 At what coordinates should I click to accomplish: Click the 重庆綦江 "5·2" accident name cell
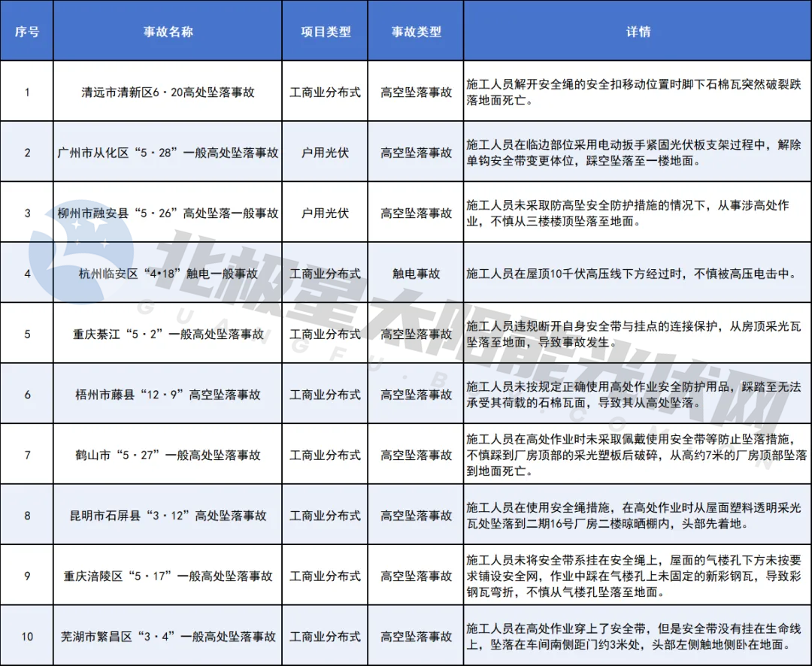(168, 334)
